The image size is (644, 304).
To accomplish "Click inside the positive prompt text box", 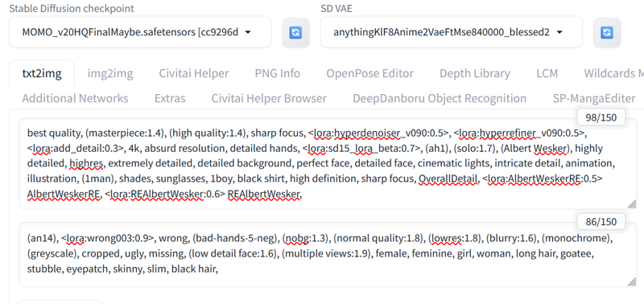I will pyautogui.click(x=328, y=163).
